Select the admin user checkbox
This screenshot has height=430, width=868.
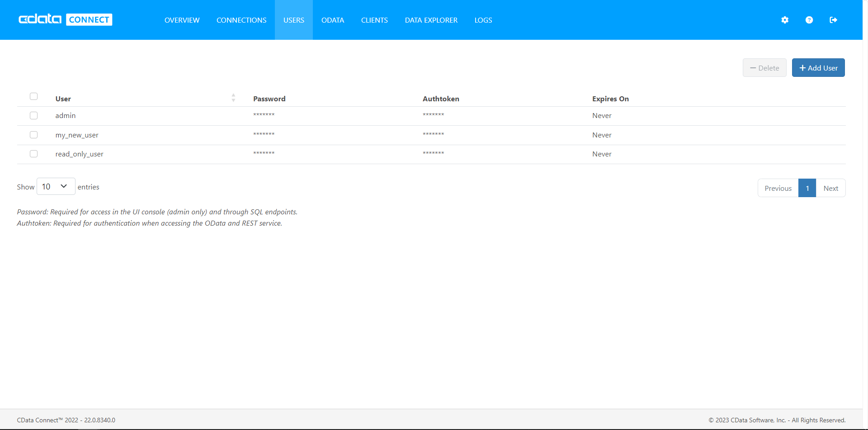[33, 115]
